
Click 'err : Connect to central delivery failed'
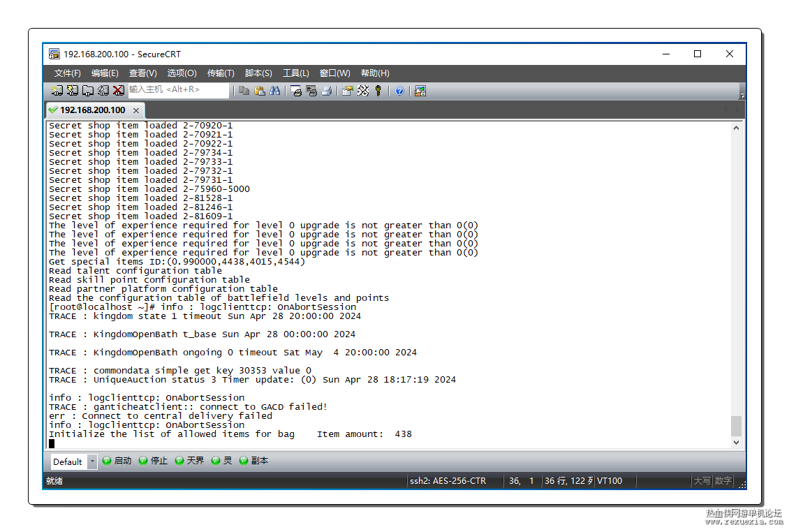point(161,415)
